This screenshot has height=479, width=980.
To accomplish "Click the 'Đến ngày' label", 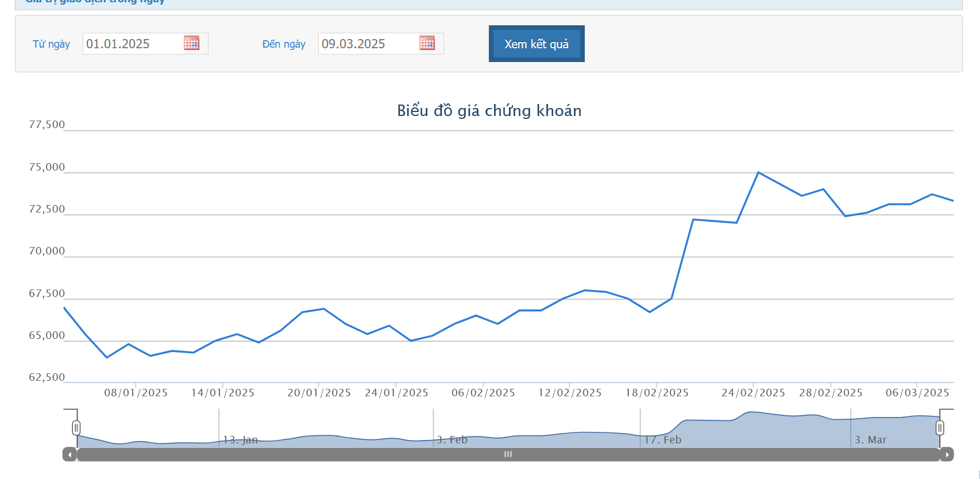I will coord(284,44).
